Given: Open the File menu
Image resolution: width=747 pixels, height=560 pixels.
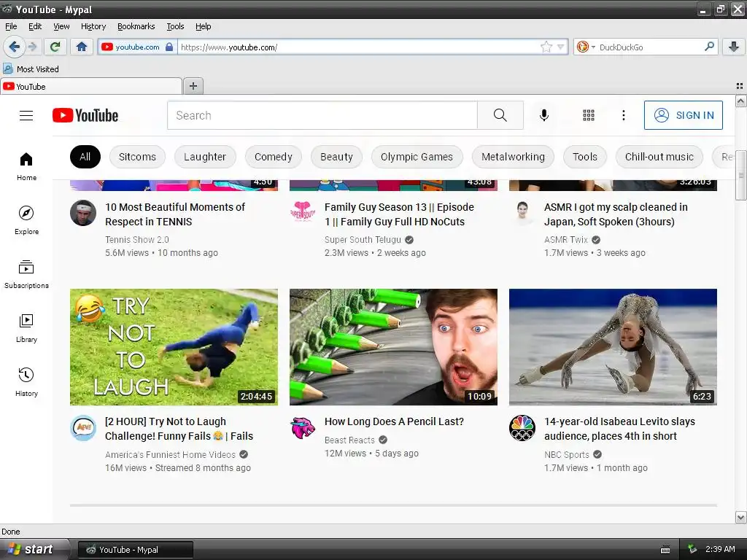Looking at the screenshot, I should click(11, 26).
